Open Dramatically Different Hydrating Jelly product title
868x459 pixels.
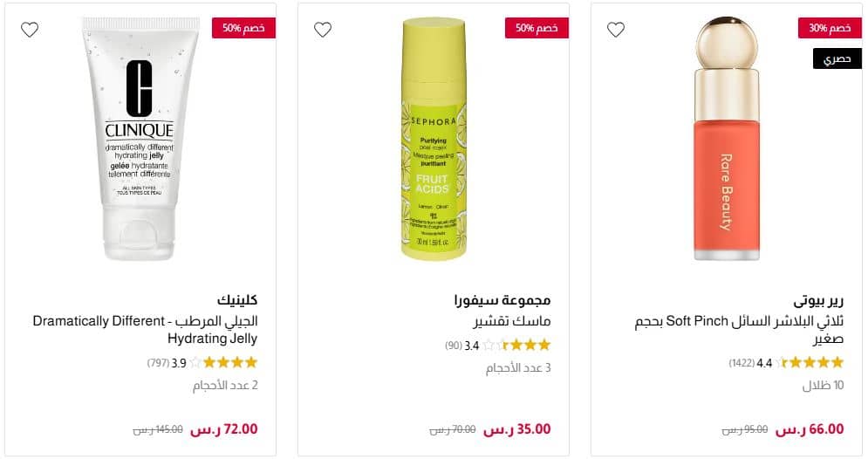(x=145, y=330)
